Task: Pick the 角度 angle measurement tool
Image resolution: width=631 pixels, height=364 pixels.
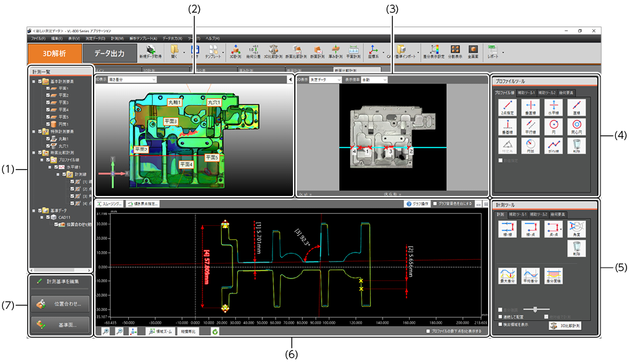Action: pos(576,230)
